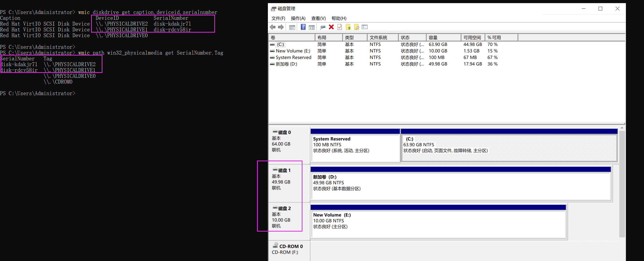Sort by 文件系统 column header
The image size is (644, 261).
point(382,37)
